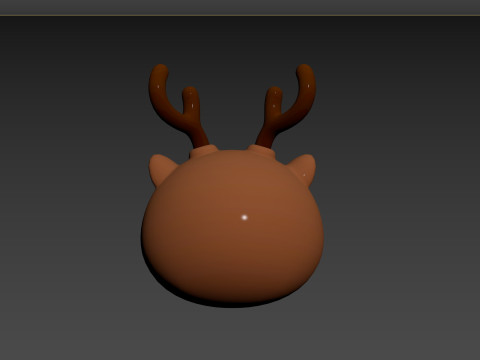Select the reindeer head sphere in viewport
Screen dimensions: 480x360
click(x=232, y=228)
